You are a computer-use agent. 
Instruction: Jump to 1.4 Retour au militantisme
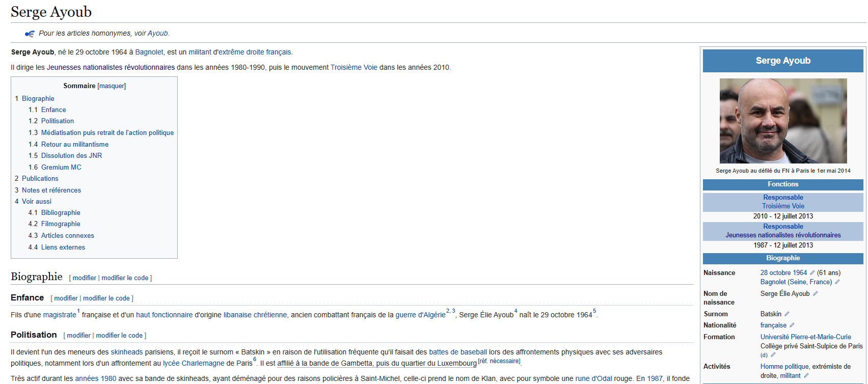click(x=75, y=145)
